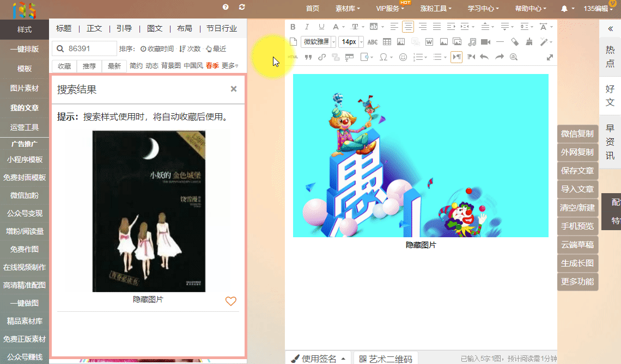The image size is (621, 364).
Task: Click the undo arrow in toolbar
Action: pos(484,57)
